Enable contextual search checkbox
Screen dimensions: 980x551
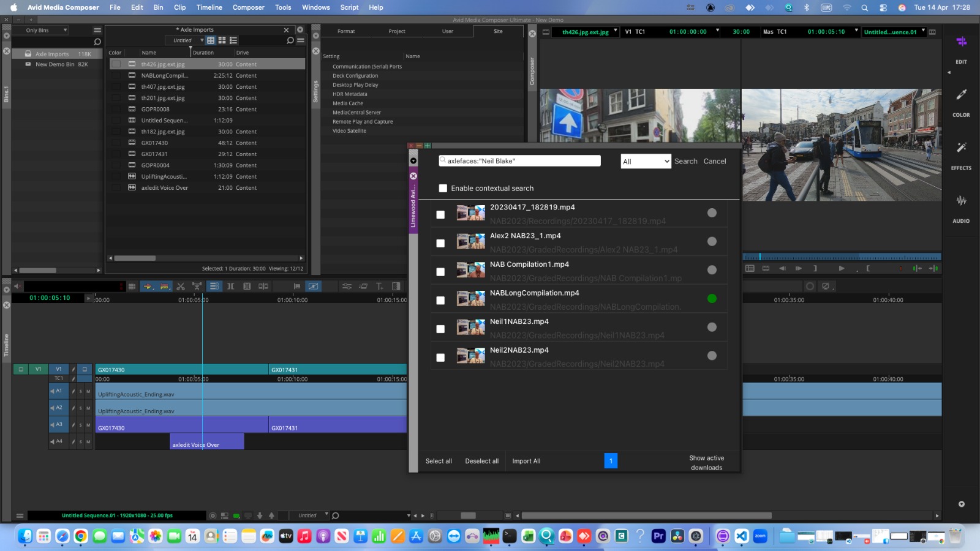[443, 189]
